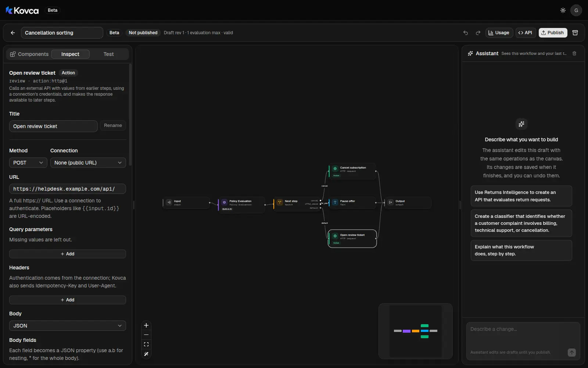Zoom out on the canvas
Screen dimensions: 588x368
pyautogui.click(x=146, y=335)
